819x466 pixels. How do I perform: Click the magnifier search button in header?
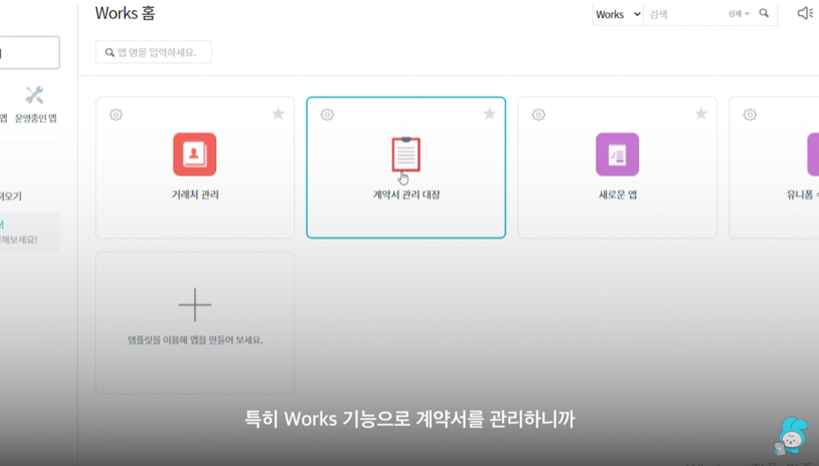coord(764,14)
